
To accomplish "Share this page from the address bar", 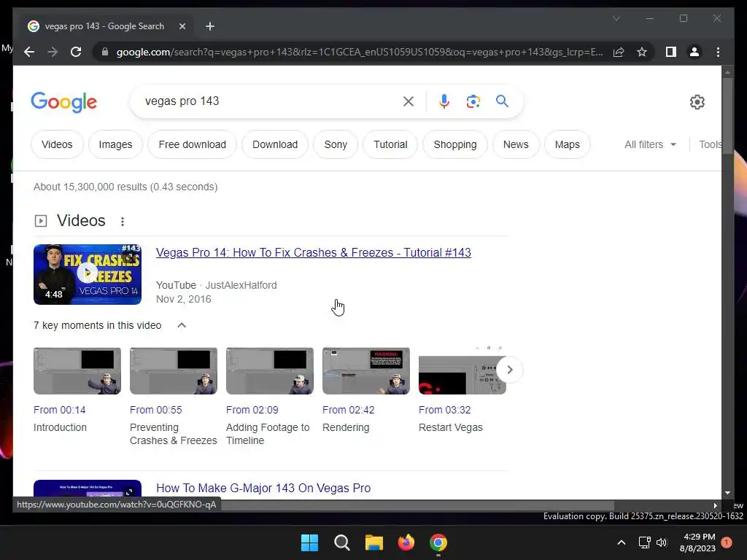I will (619, 52).
